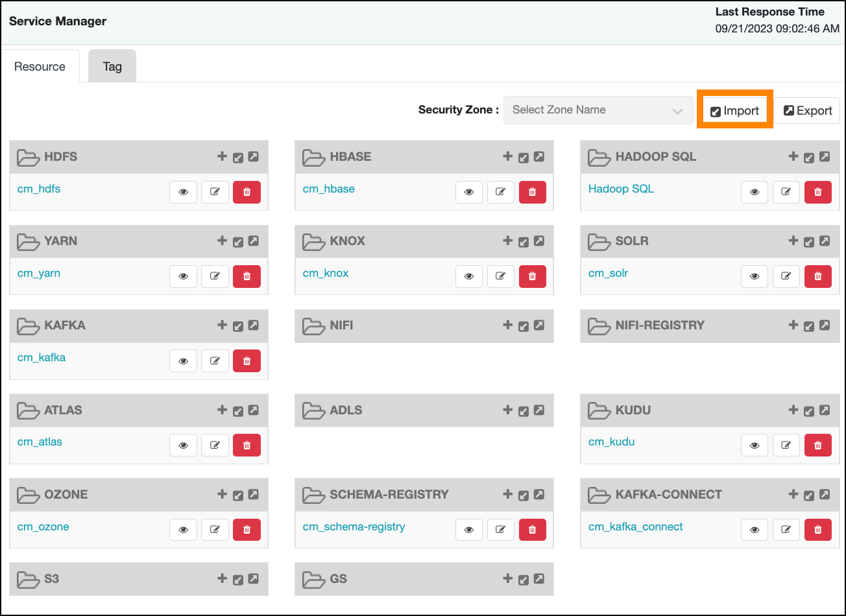The image size is (846, 616).
Task: Open the cm_kafka_connect service link
Action: pyautogui.click(x=635, y=527)
